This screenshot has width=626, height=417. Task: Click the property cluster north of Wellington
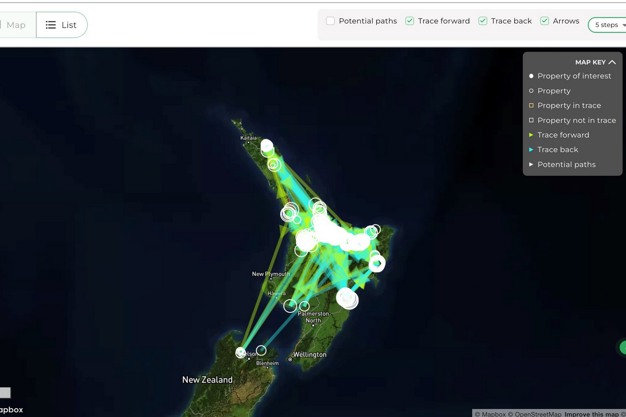pos(347,298)
